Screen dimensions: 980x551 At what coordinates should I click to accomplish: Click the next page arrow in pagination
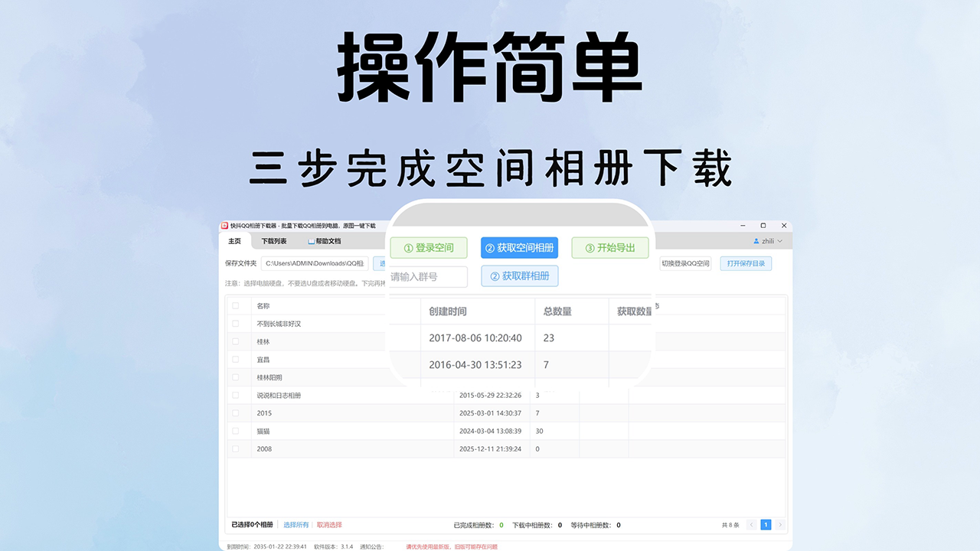(779, 525)
